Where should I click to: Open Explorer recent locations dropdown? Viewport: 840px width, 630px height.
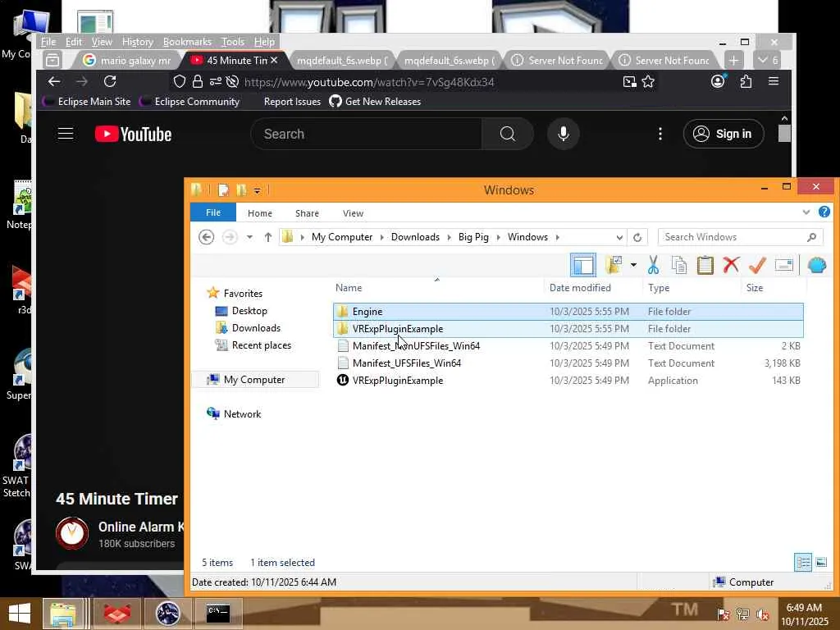click(249, 237)
